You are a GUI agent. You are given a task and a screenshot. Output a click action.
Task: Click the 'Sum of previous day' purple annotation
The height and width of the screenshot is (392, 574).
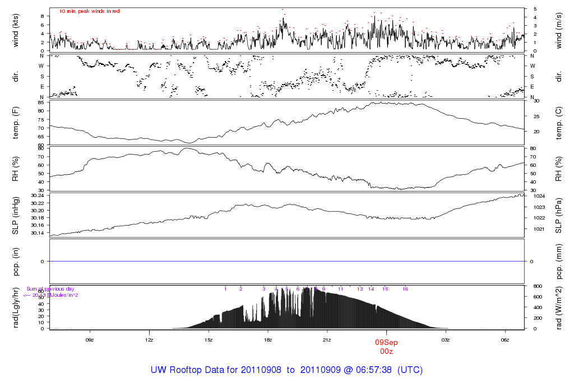[50, 289]
